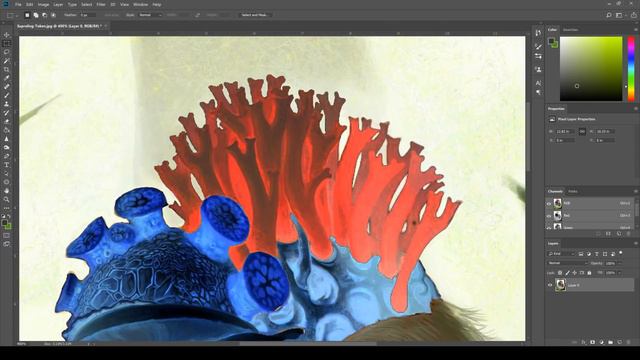Select the Type tool
640x360 pixels.
(7, 165)
